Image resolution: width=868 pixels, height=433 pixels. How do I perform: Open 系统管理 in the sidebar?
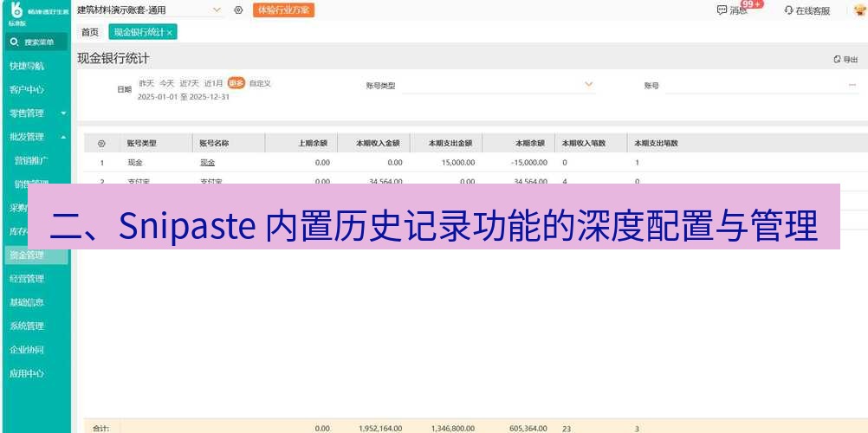click(27, 326)
